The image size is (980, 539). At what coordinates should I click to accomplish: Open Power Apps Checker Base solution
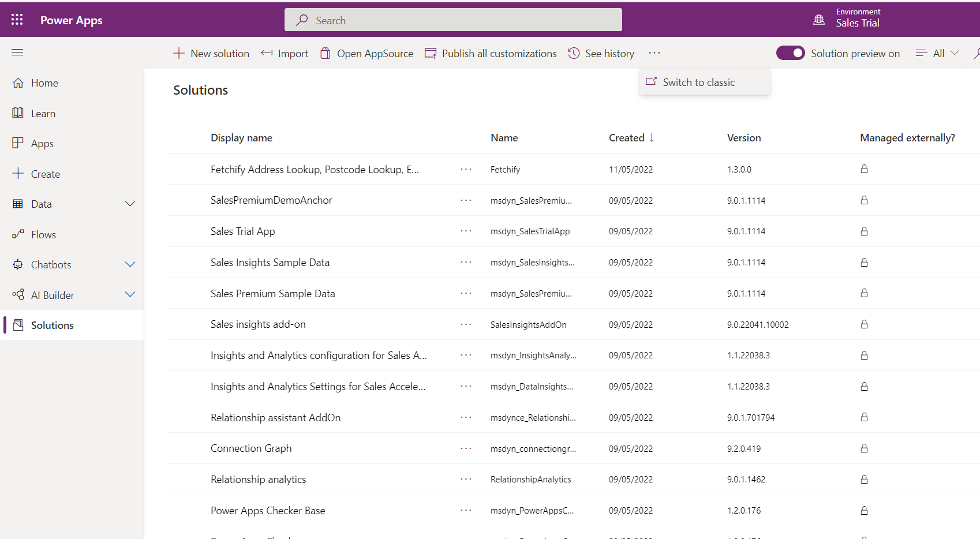(x=268, y=511)
